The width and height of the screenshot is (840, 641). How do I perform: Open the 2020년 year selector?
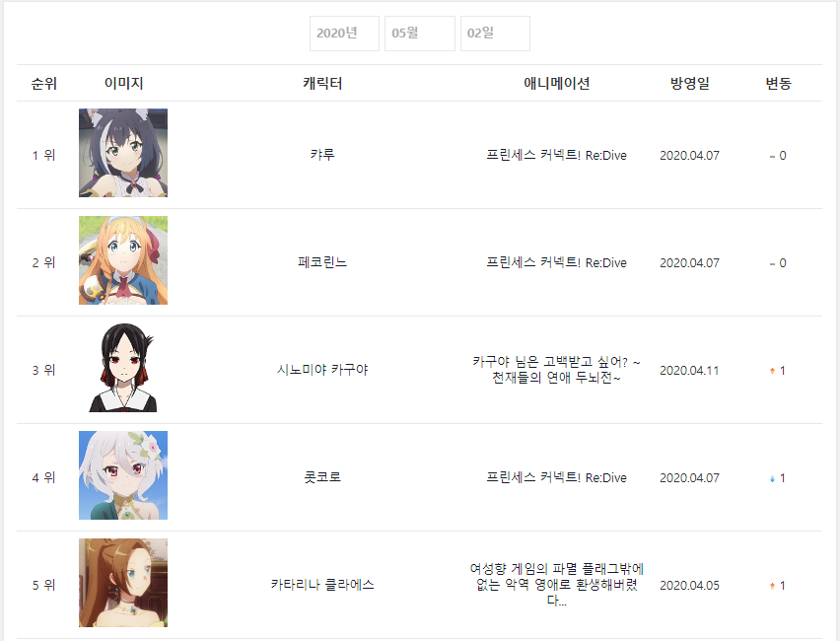click(344, 34)
